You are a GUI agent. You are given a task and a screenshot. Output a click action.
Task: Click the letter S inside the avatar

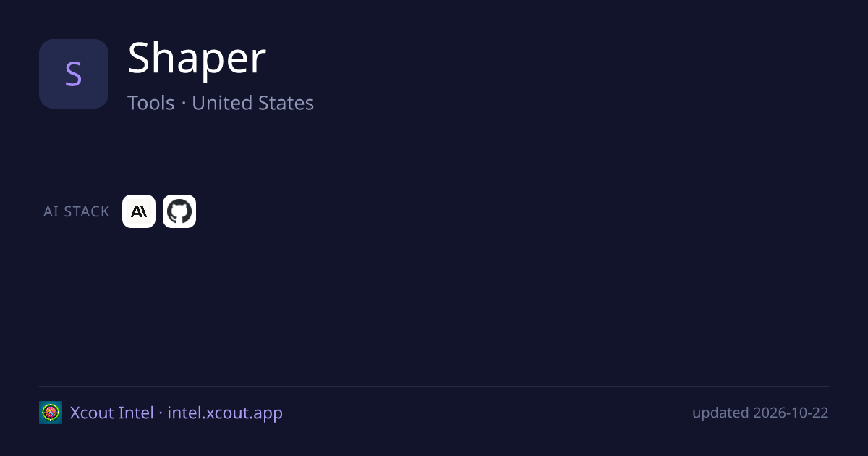click(x=74, y=74)
